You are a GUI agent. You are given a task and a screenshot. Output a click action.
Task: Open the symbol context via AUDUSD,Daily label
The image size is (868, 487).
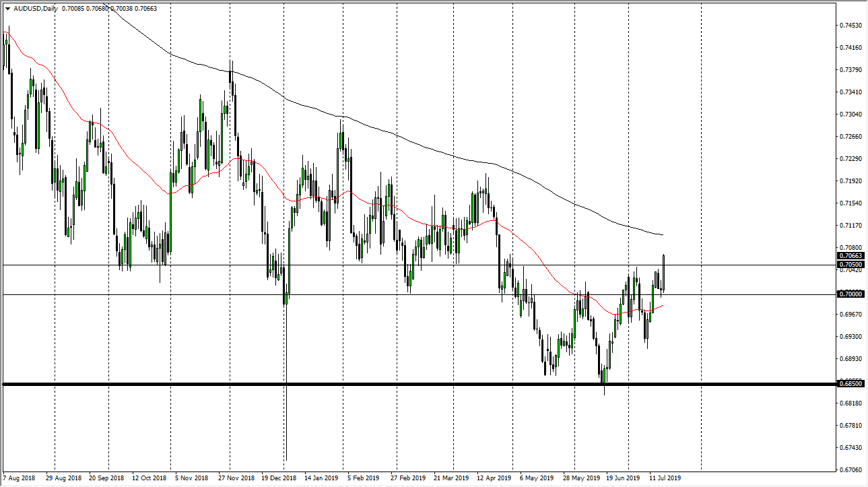pyautogui.click(x=37, y=9)
